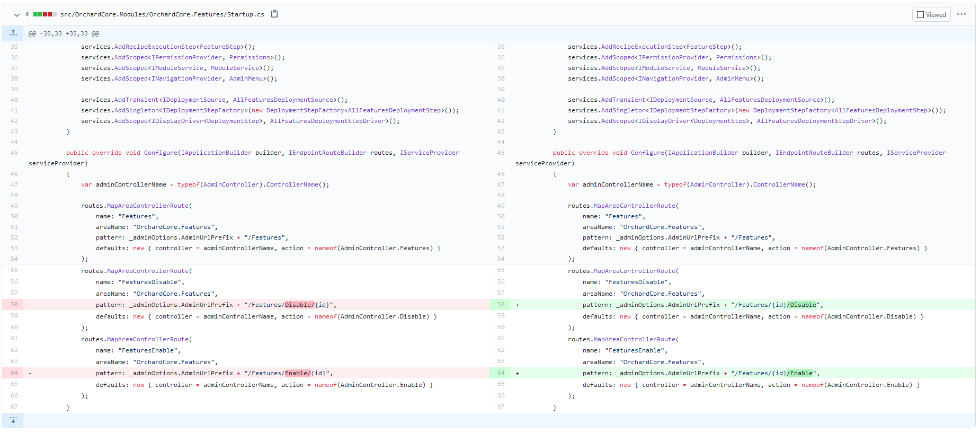This screenshot has width=980, height=433.
Task: Click "FeaturesDisable" name on the right
Action: [x=636, y=282]
